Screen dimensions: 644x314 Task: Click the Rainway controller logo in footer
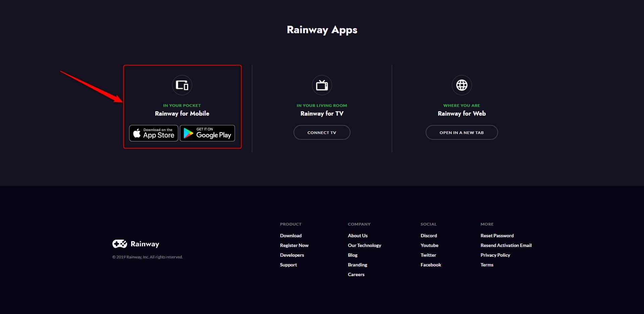point(120,244)
